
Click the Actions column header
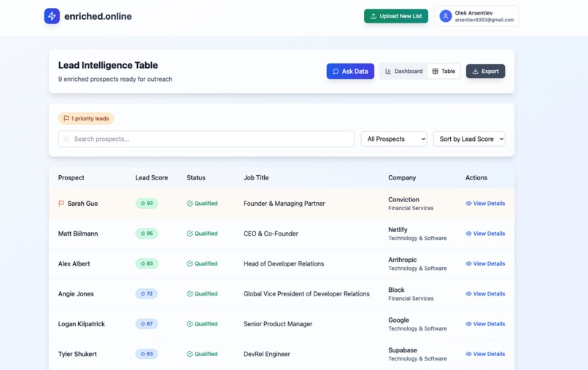(476, 178)
